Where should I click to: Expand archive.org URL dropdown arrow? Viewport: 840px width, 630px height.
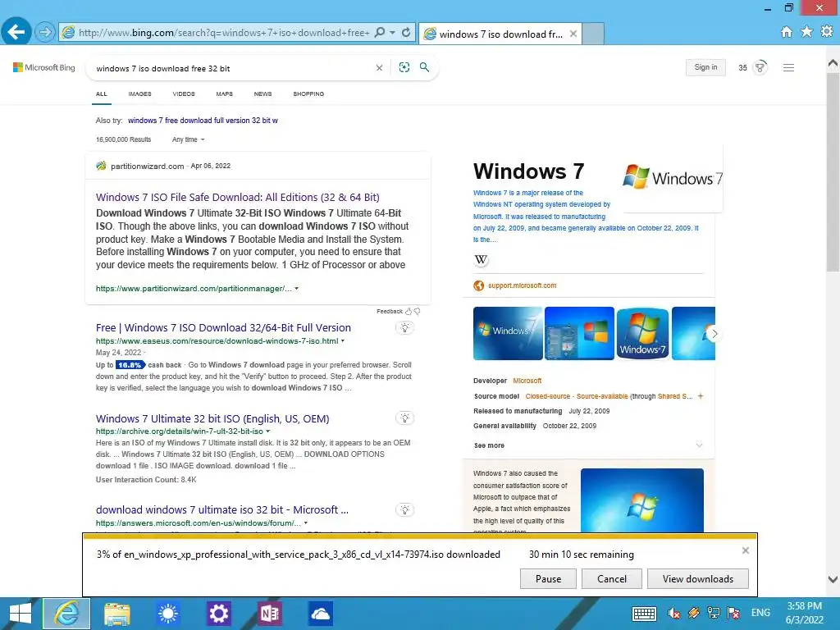(x=268, y=431)
